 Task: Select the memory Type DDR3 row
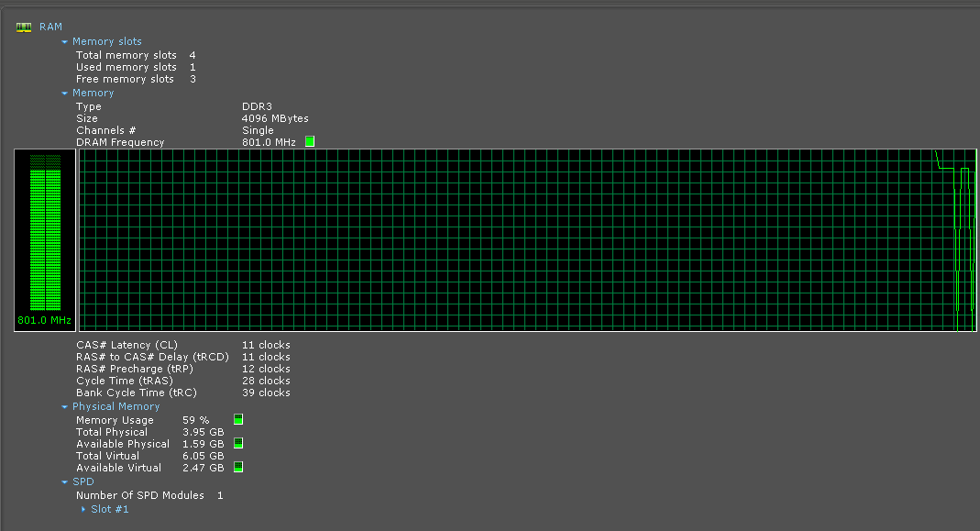[89, 106]
